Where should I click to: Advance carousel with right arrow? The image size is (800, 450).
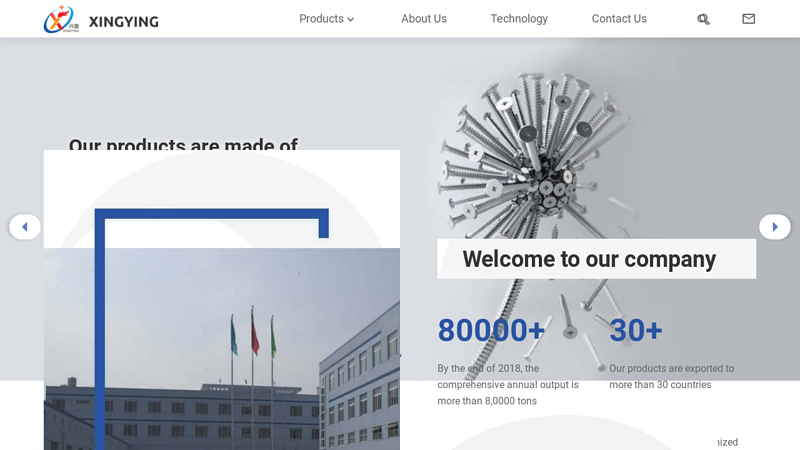[774, 227]
